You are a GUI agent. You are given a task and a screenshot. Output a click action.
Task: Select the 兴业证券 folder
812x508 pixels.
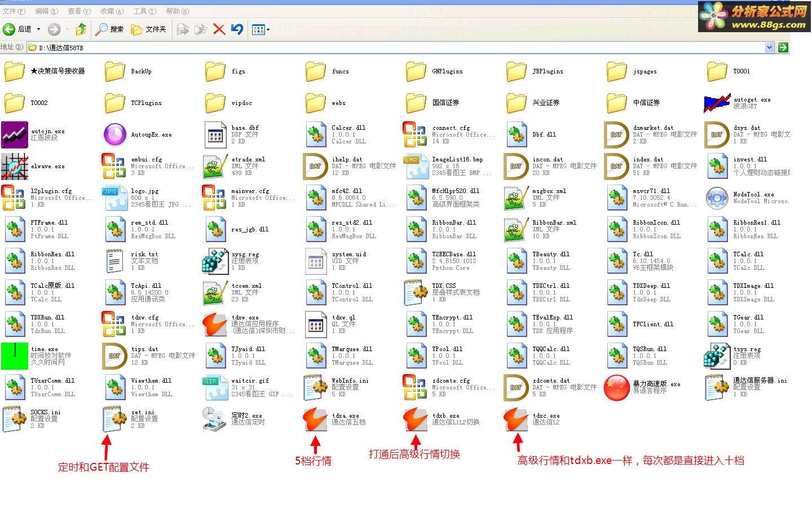tap(516, 103)
